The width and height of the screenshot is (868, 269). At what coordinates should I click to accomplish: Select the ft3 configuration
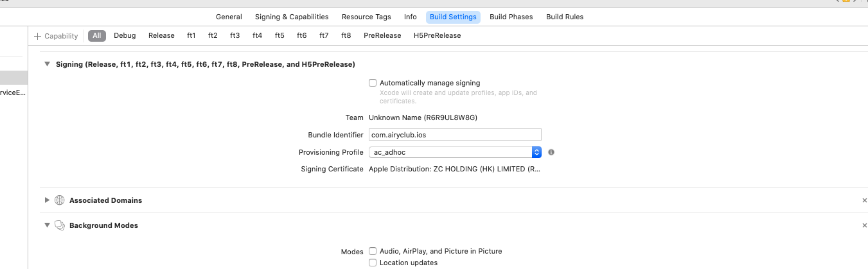tap(235, 35)
